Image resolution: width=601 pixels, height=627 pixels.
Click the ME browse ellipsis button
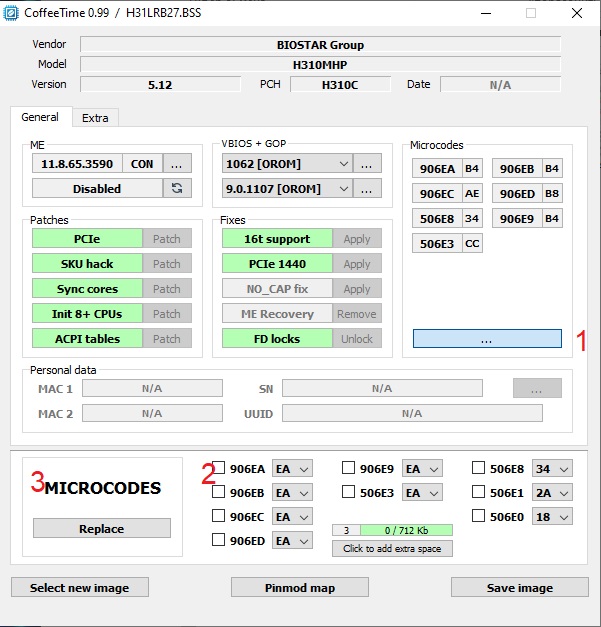[177, 164]
